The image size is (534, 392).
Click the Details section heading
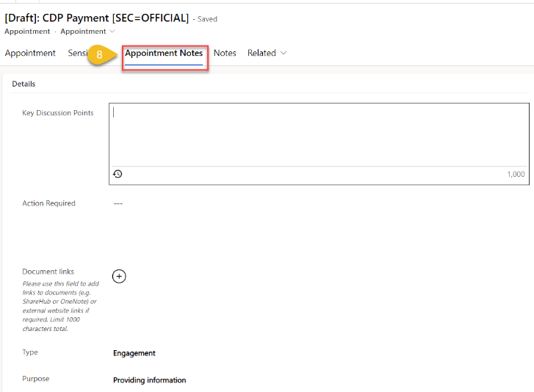point(24,84)
